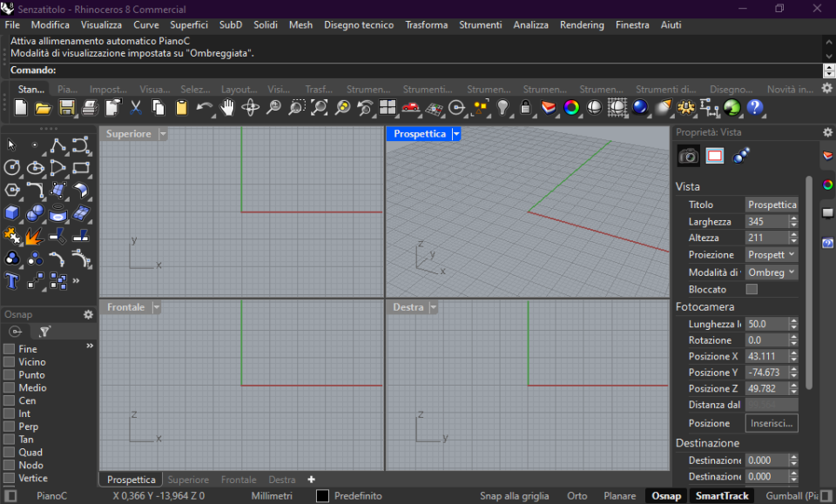Screen dimensions: 836x504
Task: Open the Destra viewport dropdown arrow
Action: [x=434, y=307]
